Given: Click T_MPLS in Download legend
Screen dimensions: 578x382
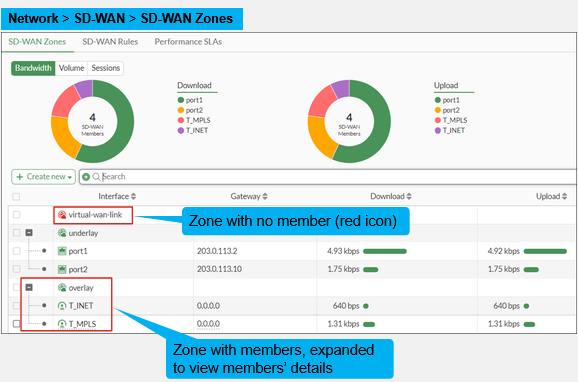Looking at the screenshot, I should 194,120.
